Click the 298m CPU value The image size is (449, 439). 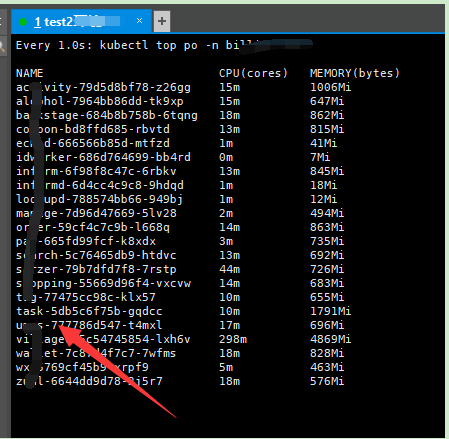233,339
